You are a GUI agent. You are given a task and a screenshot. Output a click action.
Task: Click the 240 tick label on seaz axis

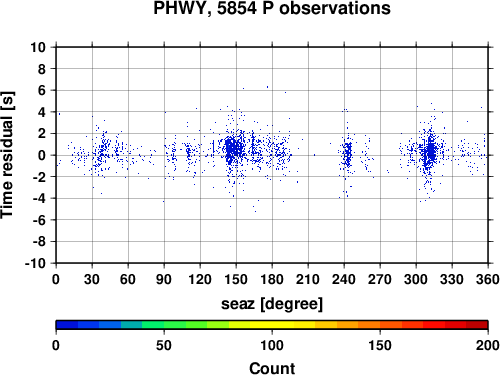pos(344,279)
